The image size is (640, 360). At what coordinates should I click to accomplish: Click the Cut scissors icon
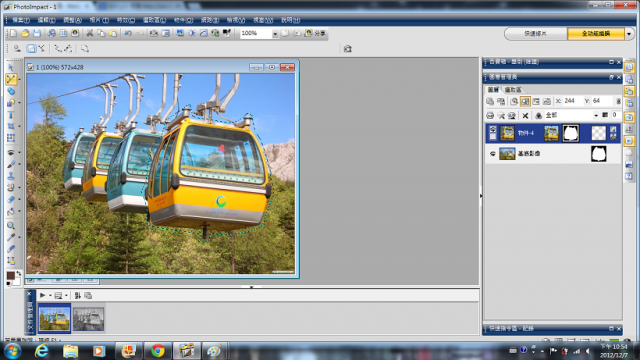[x=89, y=33]
